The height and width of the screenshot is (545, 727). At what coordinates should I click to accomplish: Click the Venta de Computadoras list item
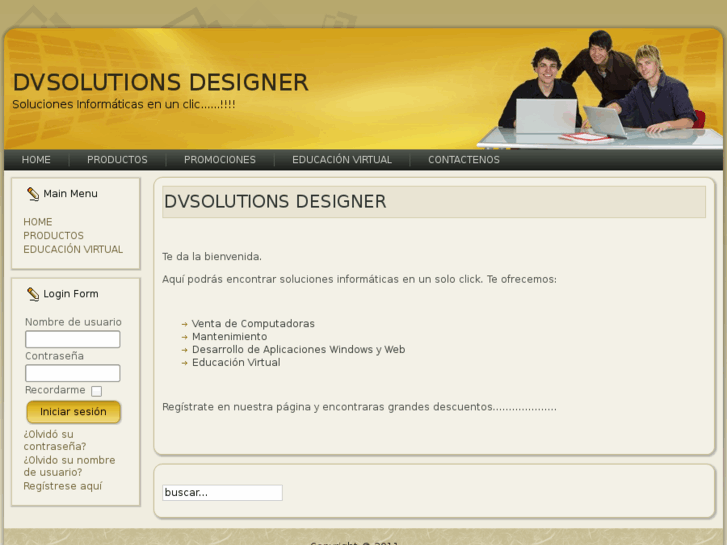point(253,324)
